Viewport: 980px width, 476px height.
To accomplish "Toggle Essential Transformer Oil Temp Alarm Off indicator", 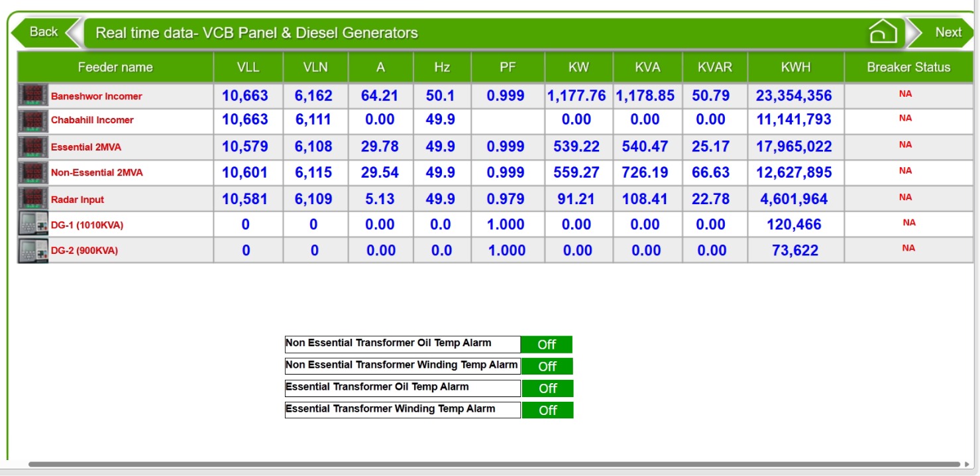I will tap(547, 388).
